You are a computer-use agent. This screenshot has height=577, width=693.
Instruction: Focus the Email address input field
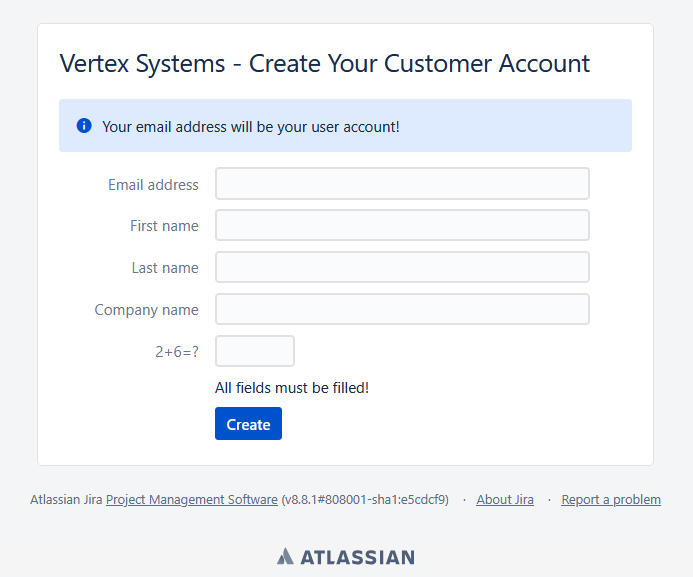pos(402,184)
